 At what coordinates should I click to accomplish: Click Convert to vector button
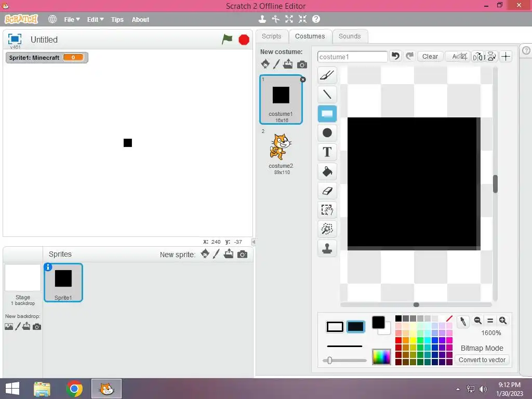482,360
